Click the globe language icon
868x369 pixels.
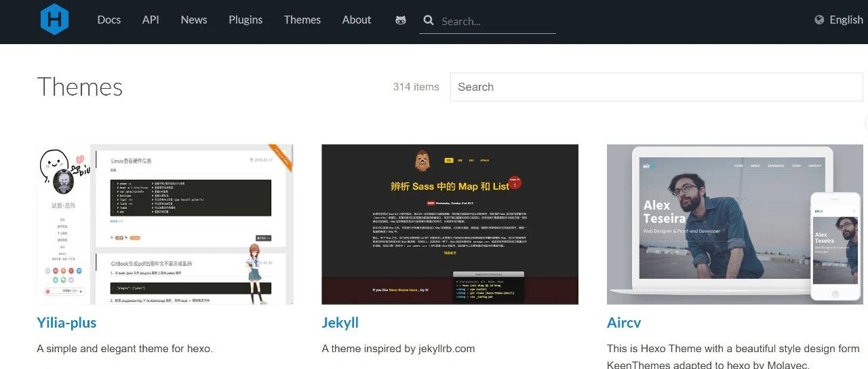pos(819,20)
